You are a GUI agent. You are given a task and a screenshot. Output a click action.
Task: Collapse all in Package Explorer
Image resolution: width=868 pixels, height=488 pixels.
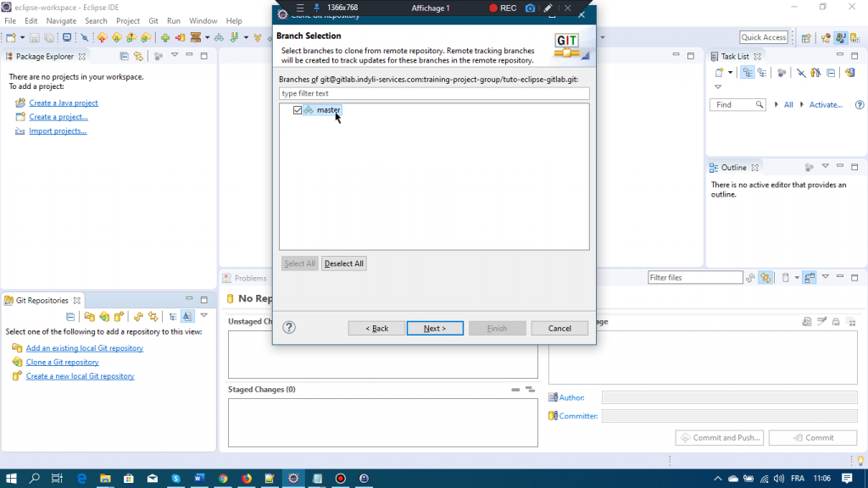tap(124, 57)
